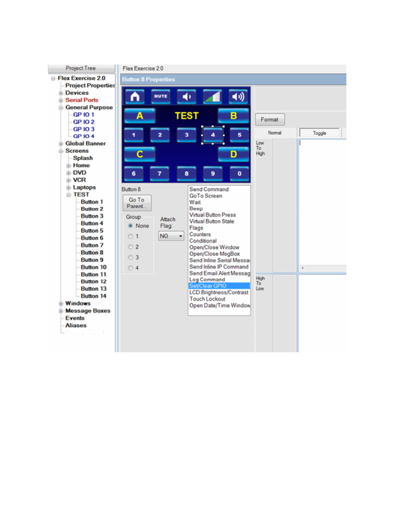
Task: Select GP IO 1 in tree
Action: [x=84, y=115]
